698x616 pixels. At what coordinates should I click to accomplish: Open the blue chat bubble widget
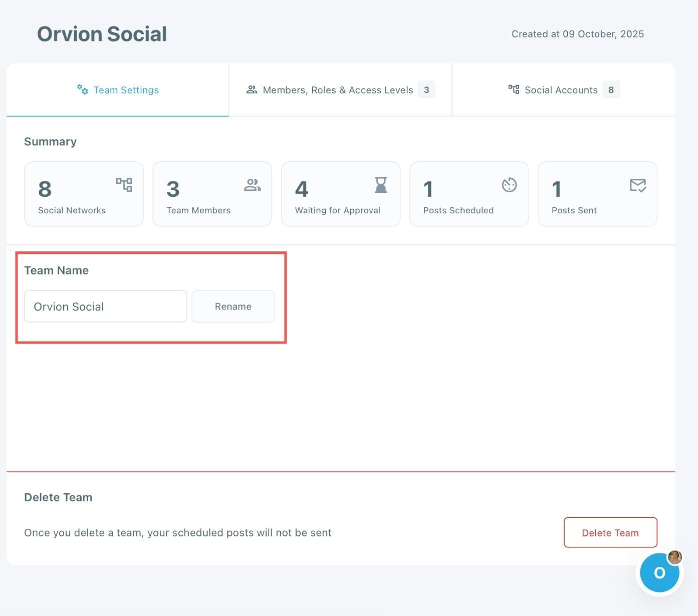[659, 572]
